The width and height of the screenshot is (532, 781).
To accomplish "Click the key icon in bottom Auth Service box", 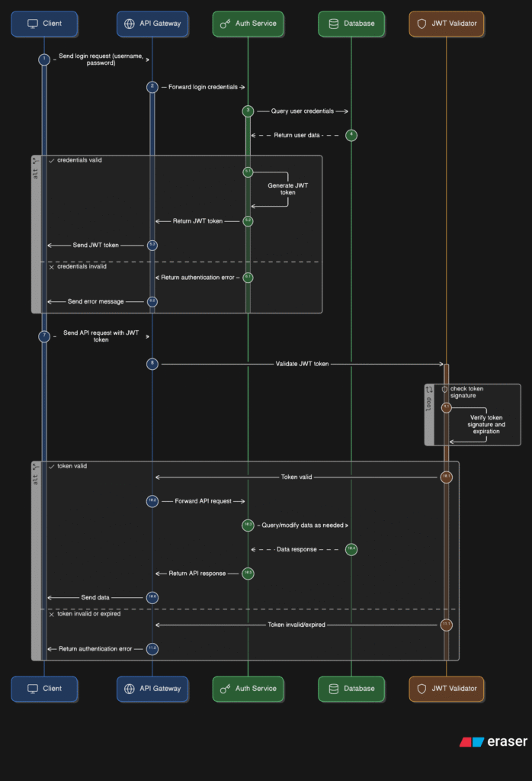I will point(225,689).
